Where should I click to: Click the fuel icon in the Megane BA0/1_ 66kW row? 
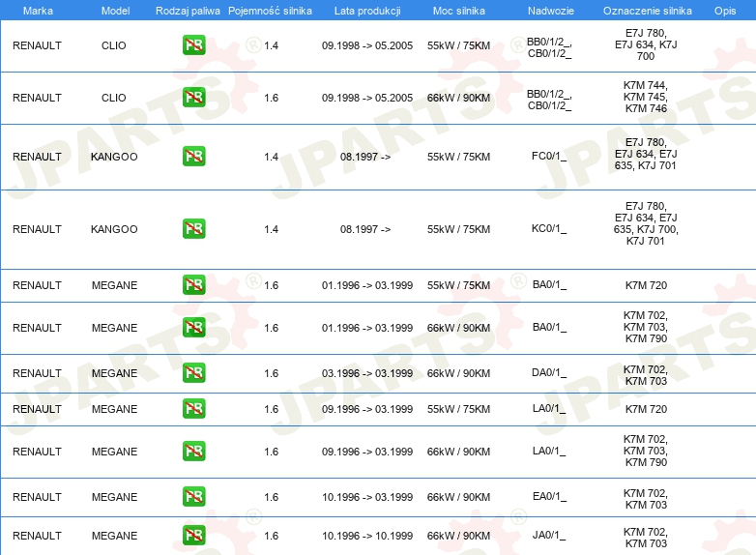point(193,328)
